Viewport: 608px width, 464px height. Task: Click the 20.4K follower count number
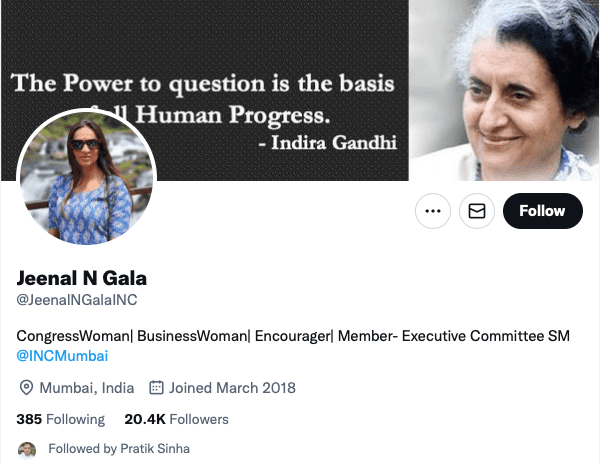tap(145, 419)
